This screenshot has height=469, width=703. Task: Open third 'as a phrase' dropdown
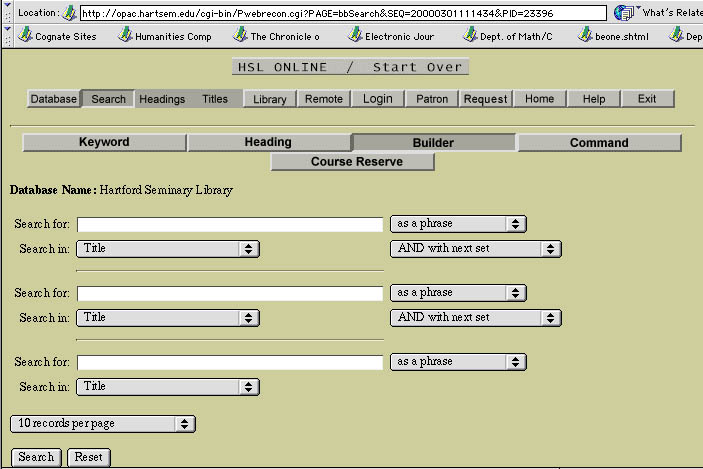[458, 362]
